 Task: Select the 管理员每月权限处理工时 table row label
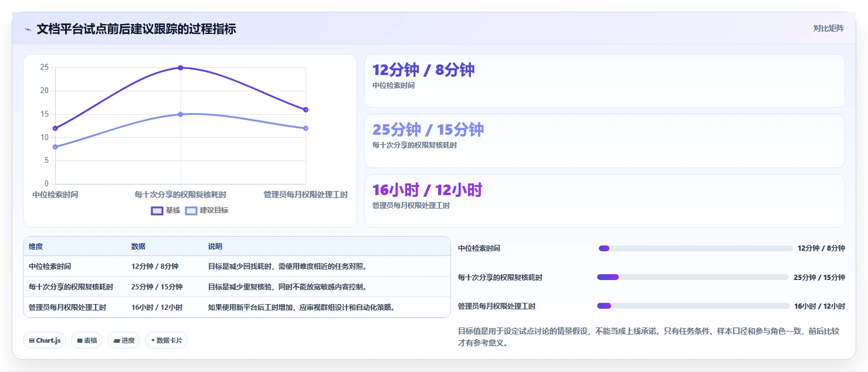[67, 308]
